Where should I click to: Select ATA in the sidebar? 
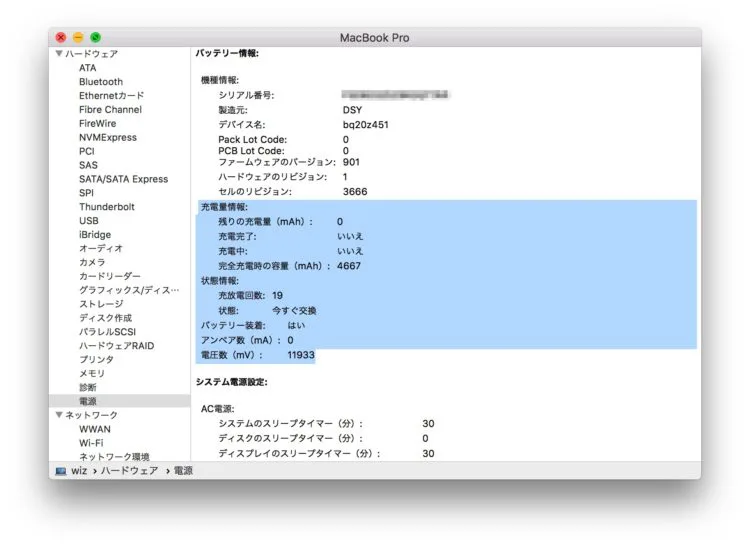(x=88, y=68)
